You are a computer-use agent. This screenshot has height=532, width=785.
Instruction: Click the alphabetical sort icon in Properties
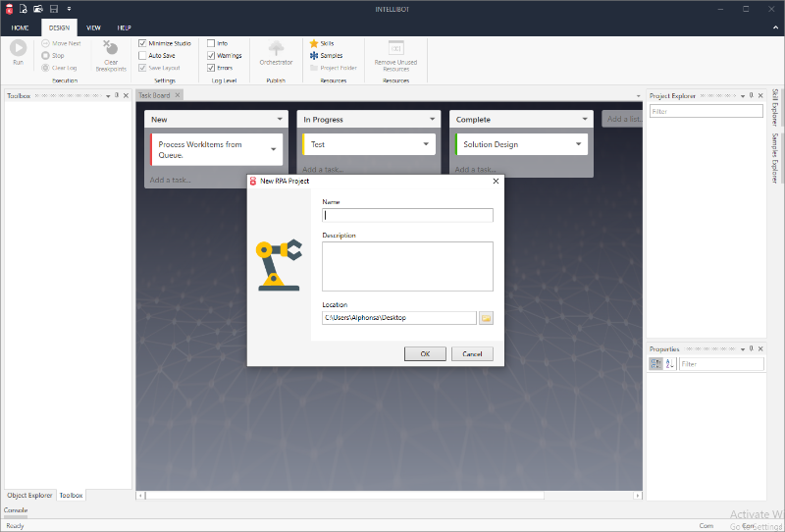[669, 364]
